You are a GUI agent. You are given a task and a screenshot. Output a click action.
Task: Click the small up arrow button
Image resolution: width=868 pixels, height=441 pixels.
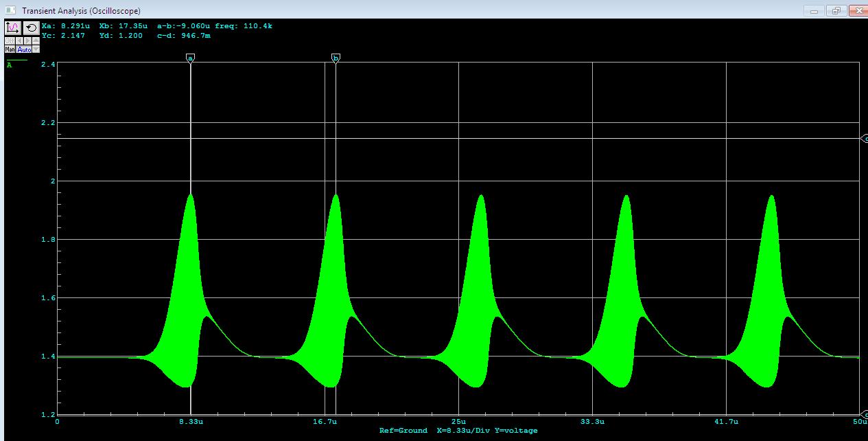click(x=36, y=41)
